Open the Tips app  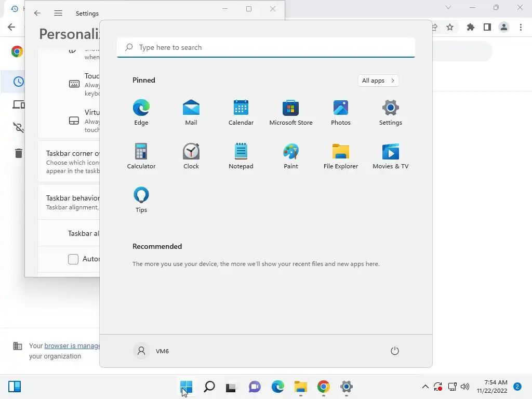[141, 199]
